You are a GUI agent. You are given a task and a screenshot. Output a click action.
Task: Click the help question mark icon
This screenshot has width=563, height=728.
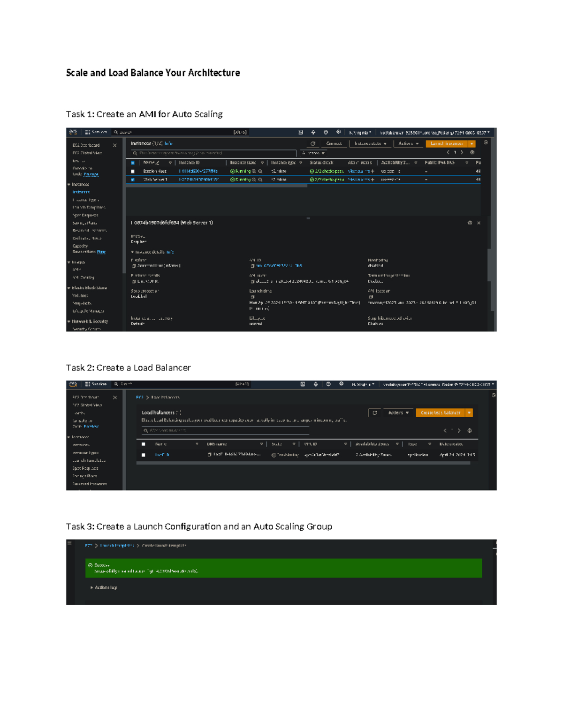(x=325, y=132)
